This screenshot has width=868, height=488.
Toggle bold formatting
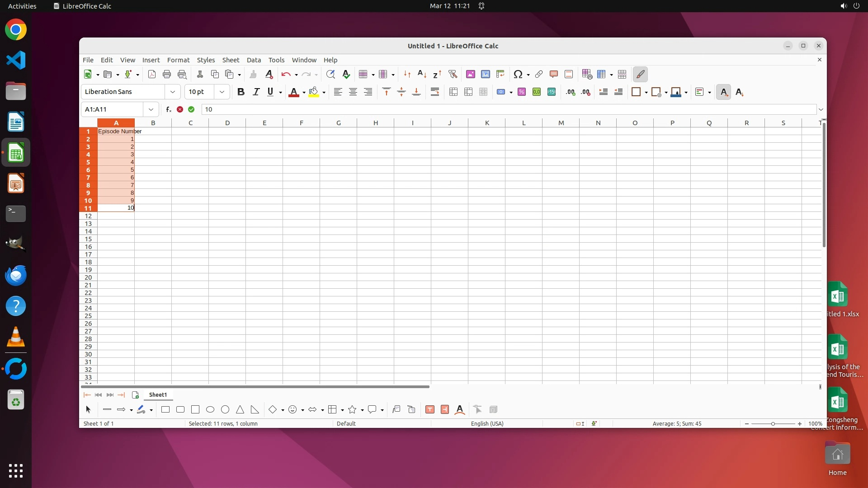click(241, 92)
